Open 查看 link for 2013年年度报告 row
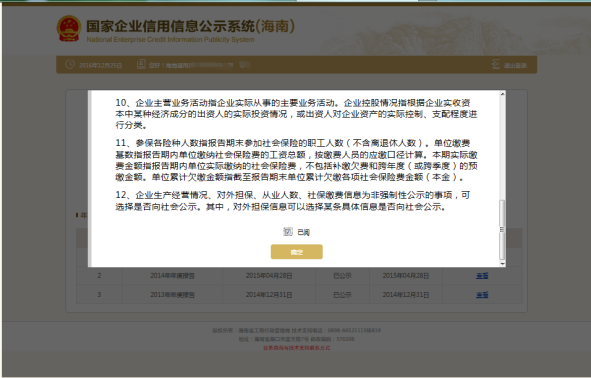This screenshot has width=591, height=378. click(x=482, y=295)
